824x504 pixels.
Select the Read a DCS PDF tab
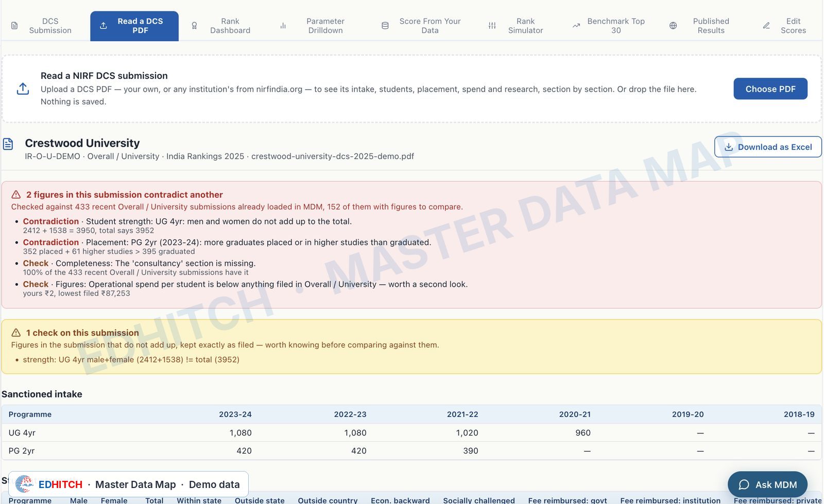(x=134, y=26)
